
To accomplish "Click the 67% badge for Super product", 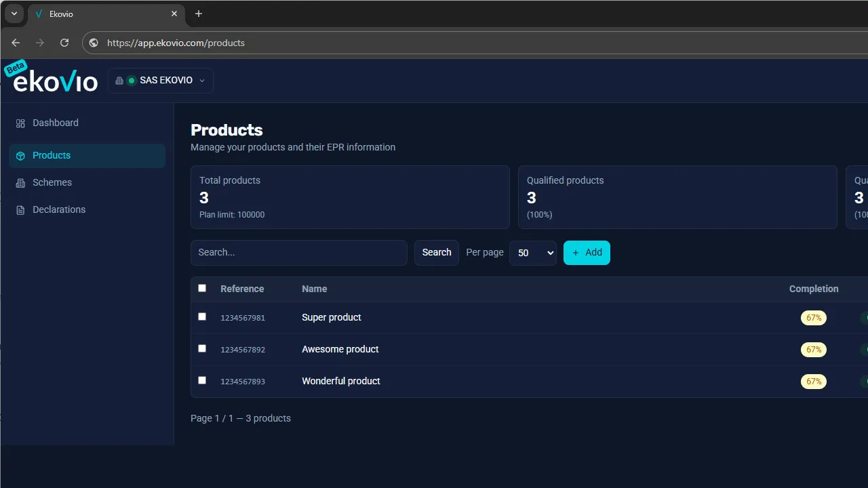I will pyautogui.click(x=814, y=318).
